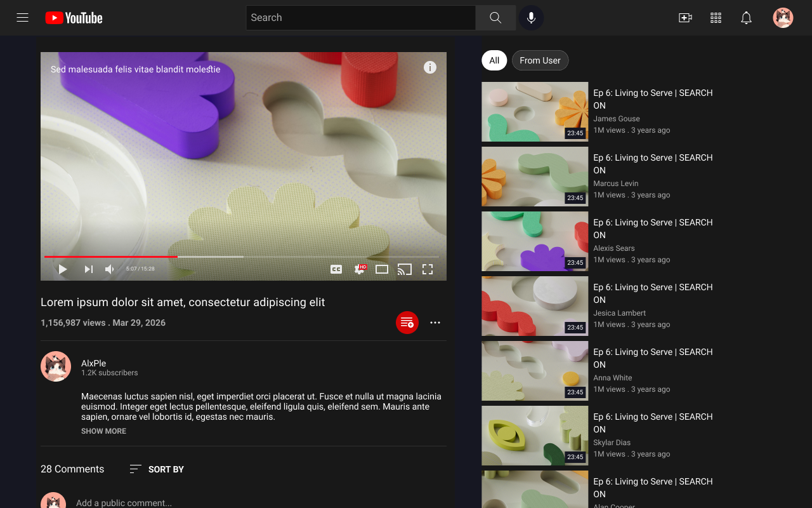Open Jesica Lambert video thumbnail

point(535,306)
